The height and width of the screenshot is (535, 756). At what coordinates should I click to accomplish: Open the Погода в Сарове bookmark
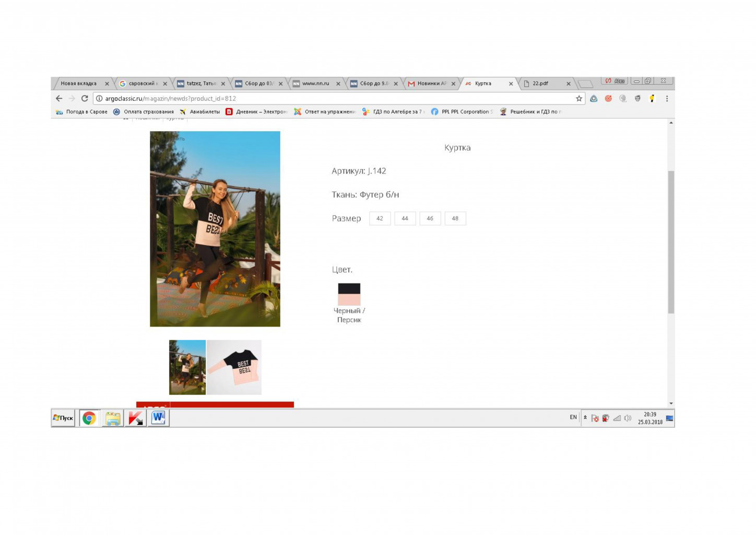(81, 112)
